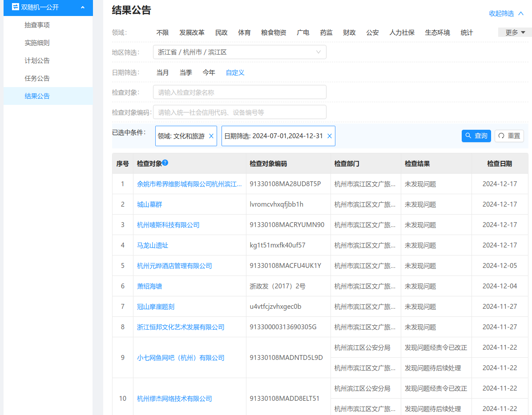The height and width of the screenshot is (415, 532).
Task: Open the 更多 dropdown for extra domains
Action: click(514, 32)
